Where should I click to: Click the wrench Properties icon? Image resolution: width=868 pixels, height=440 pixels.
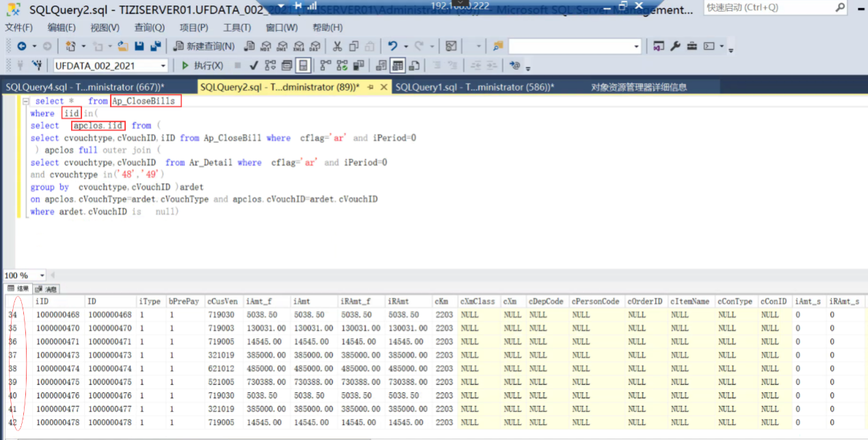click(675, 46)
